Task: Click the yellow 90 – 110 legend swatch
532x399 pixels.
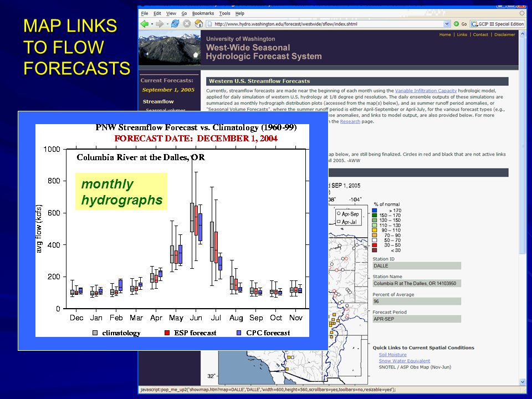Action: click(x=375, y=230)
